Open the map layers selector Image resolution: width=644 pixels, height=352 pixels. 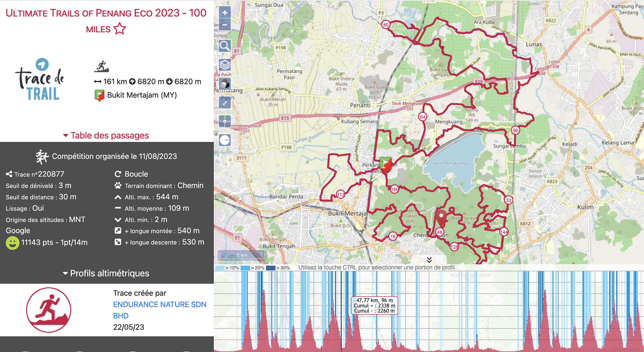[x=225, y=65]
